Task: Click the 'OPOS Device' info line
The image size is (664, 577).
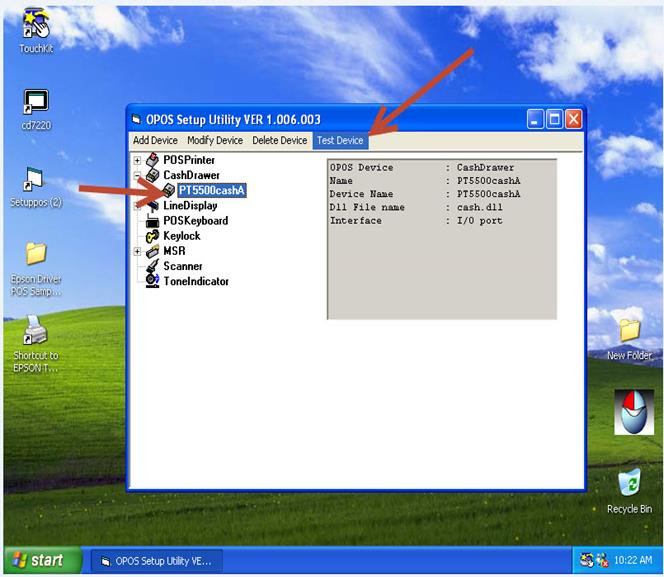Action: click(422, 168)
